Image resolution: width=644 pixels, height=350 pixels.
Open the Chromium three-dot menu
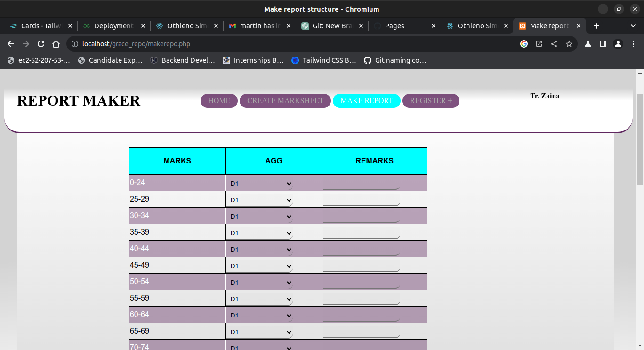coord(633,44)
